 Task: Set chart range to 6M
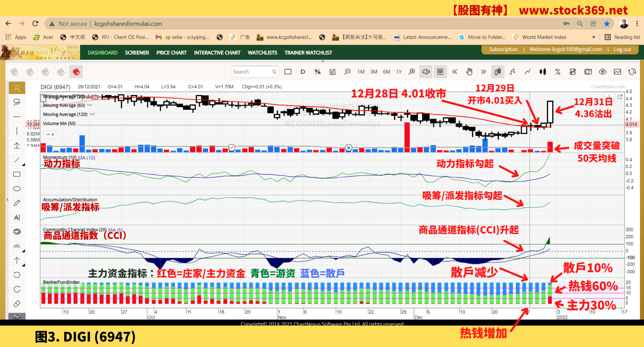(386, 72)
